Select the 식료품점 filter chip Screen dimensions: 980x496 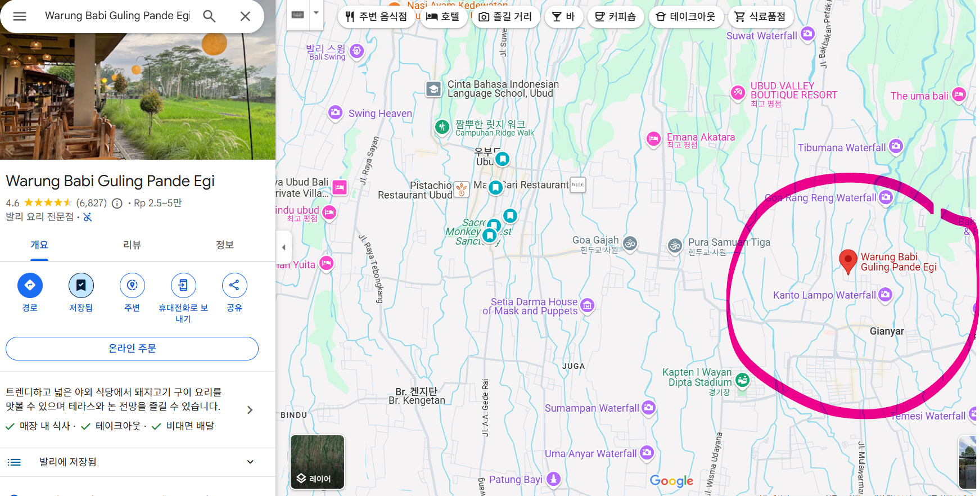click(x=761, y=17)
